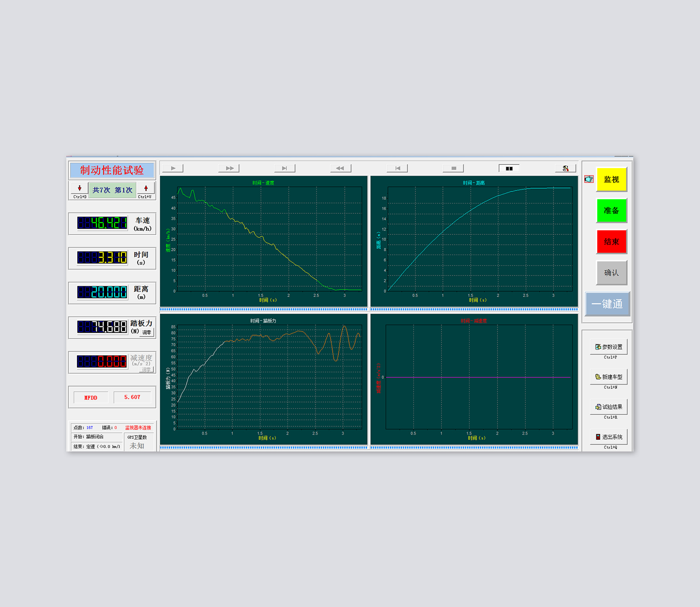Click the blue 一键通 button
The width and height of the screenshot is (700, 607).
pyautogui.click(x=607, y=304)
